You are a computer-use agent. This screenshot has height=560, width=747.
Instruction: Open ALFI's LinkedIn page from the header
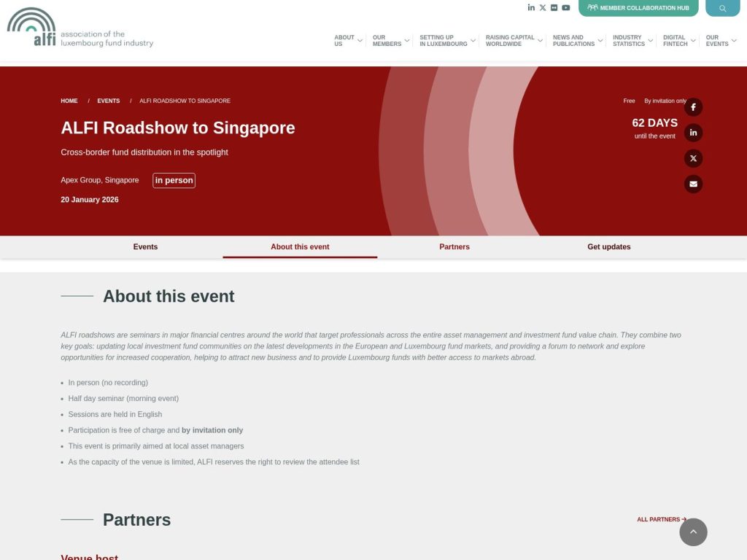tap(531, 7)
